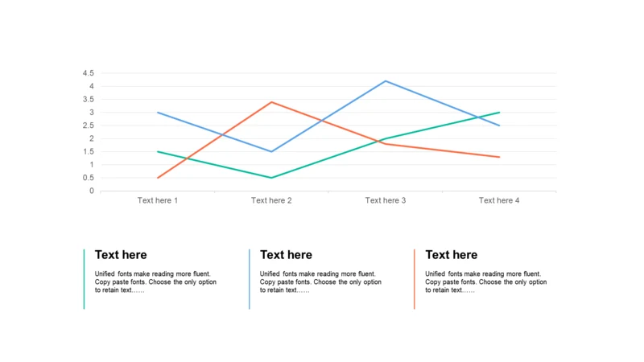Select the 'Text here 4' axis label
644x362 pixels.
click(499, 200)
